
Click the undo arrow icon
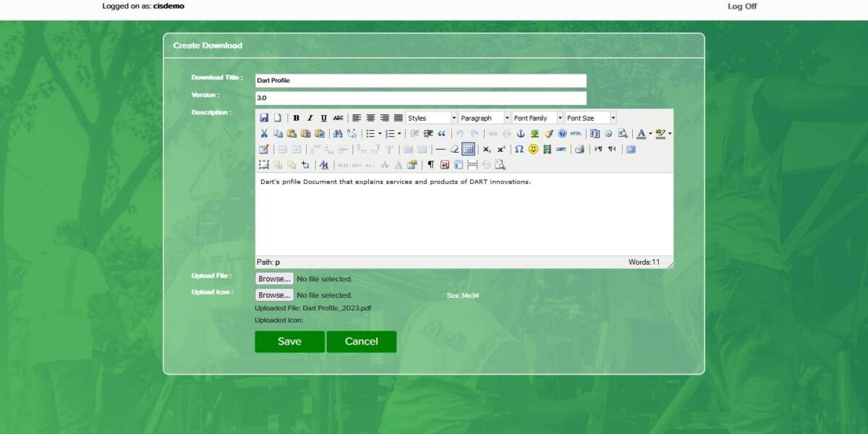pos(460,133)
